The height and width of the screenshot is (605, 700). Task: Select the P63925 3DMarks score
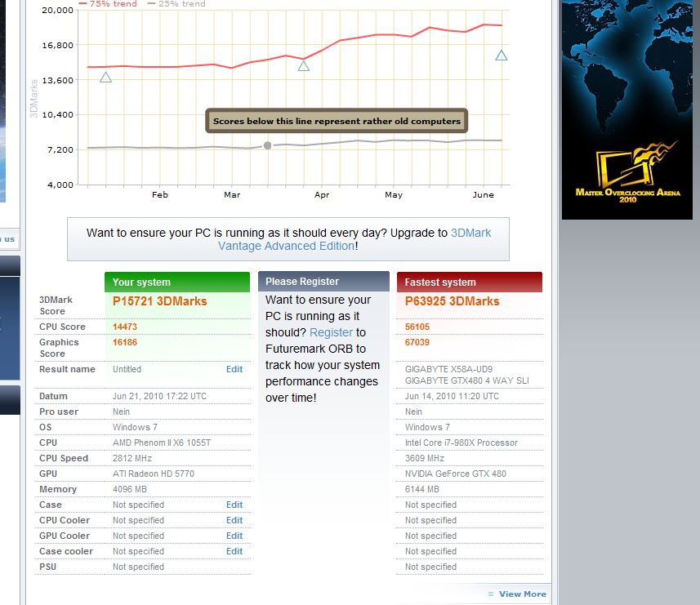coord(453,301)
